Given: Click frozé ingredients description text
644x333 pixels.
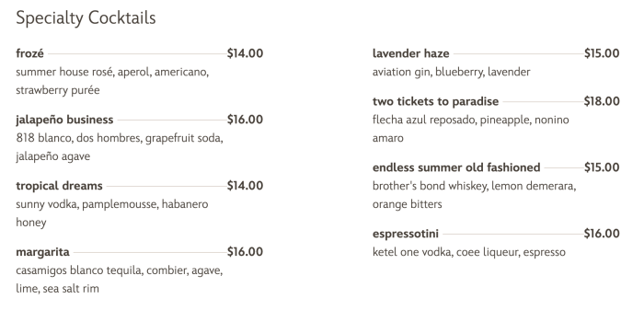Looking at the screenshot, I should 112,81.
